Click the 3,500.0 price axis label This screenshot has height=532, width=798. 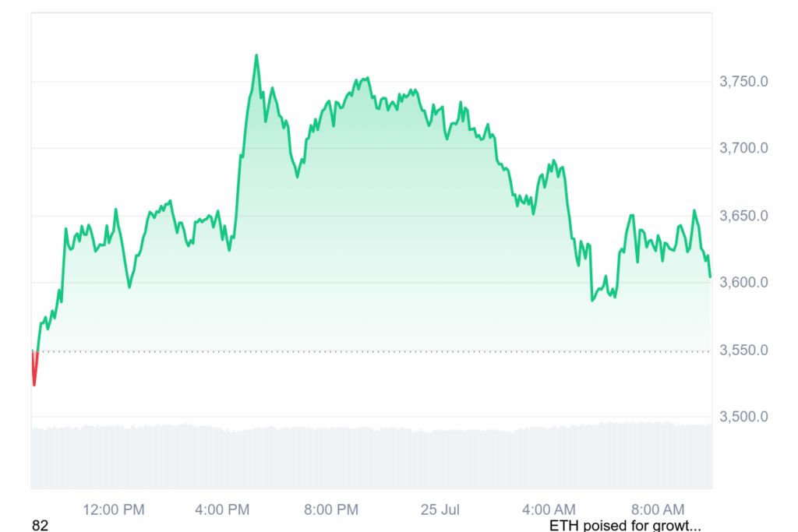coord(742,417)
